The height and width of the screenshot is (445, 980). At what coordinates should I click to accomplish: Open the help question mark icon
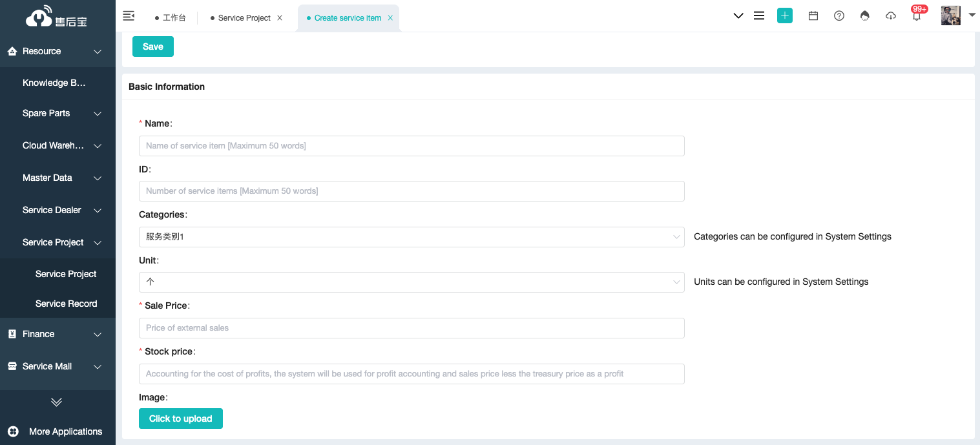pos(839,16)
